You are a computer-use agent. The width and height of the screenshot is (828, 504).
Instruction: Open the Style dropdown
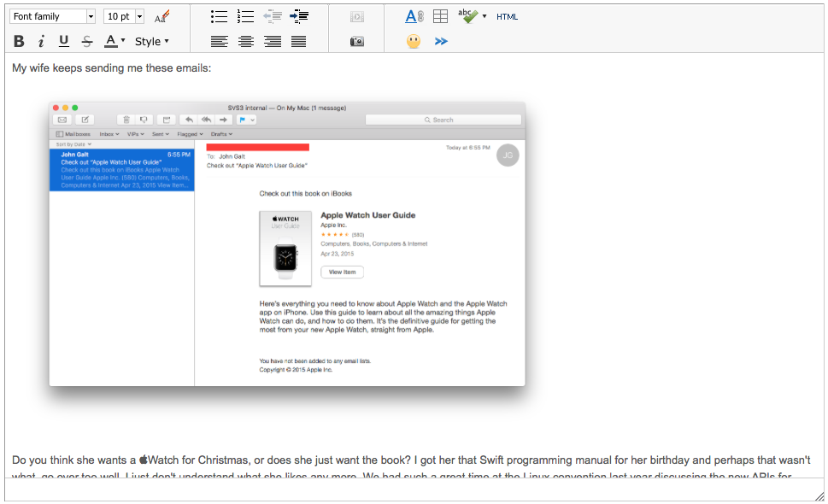tap(151, 41)
